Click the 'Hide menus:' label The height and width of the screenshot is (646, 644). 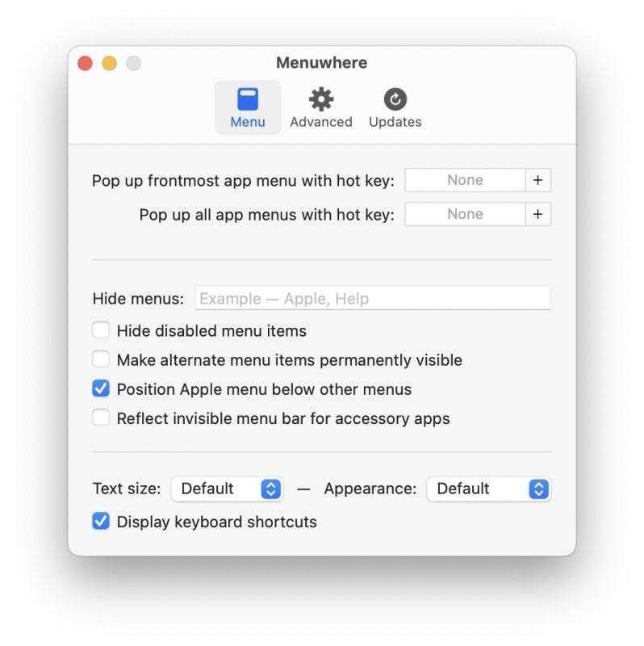click(x=138, y=299)
